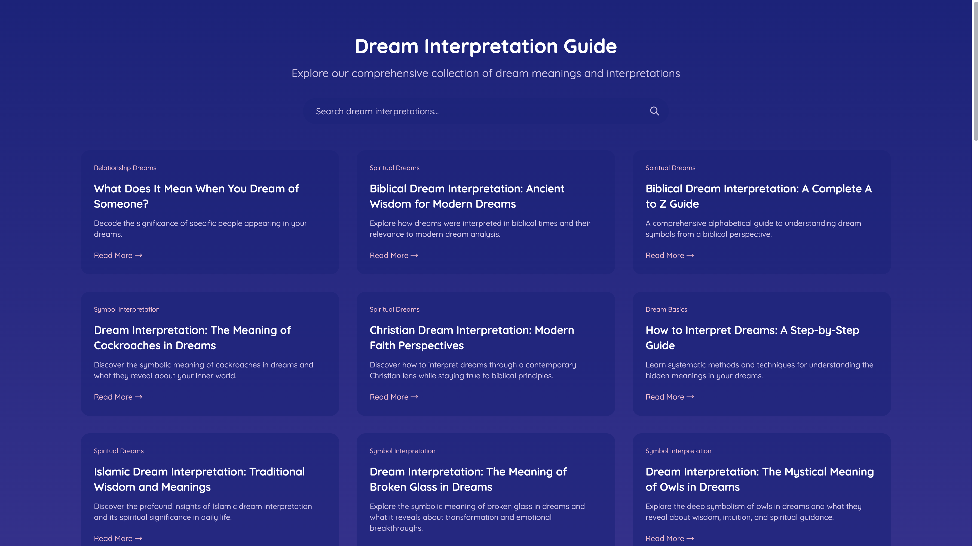Click Read More under Islamic Dream Interpretation card
980x546 pixels.
[x=118, y=538]
